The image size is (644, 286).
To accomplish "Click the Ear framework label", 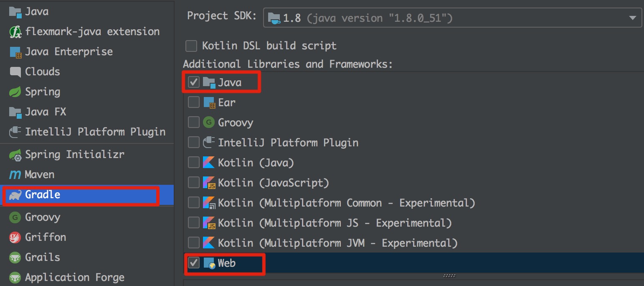I will click(x=227, y=102).
